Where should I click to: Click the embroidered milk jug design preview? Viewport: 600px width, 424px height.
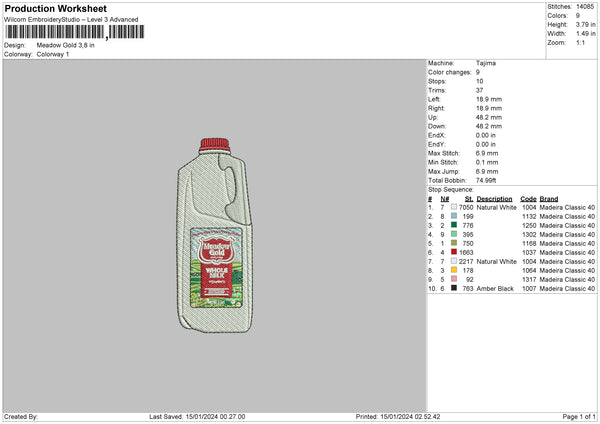[x=215, y=235]
